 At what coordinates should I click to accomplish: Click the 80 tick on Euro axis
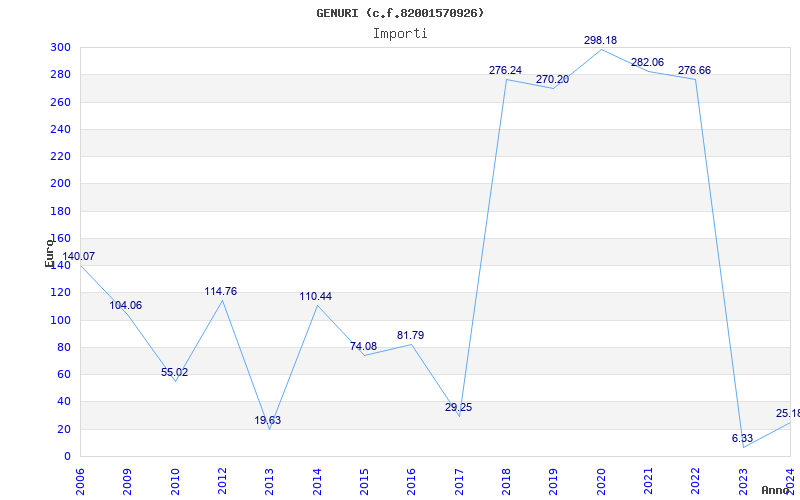(x=63, y=347)
